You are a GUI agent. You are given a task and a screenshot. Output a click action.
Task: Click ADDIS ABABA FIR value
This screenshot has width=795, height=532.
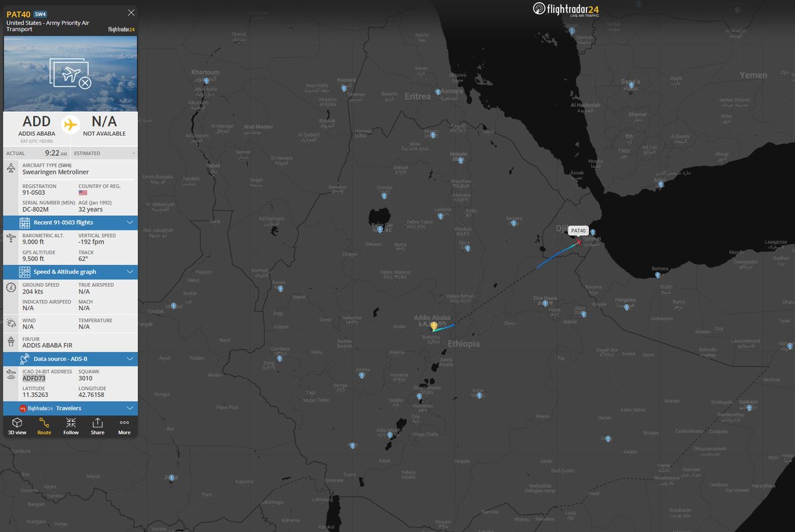click(x=46, y=345)
